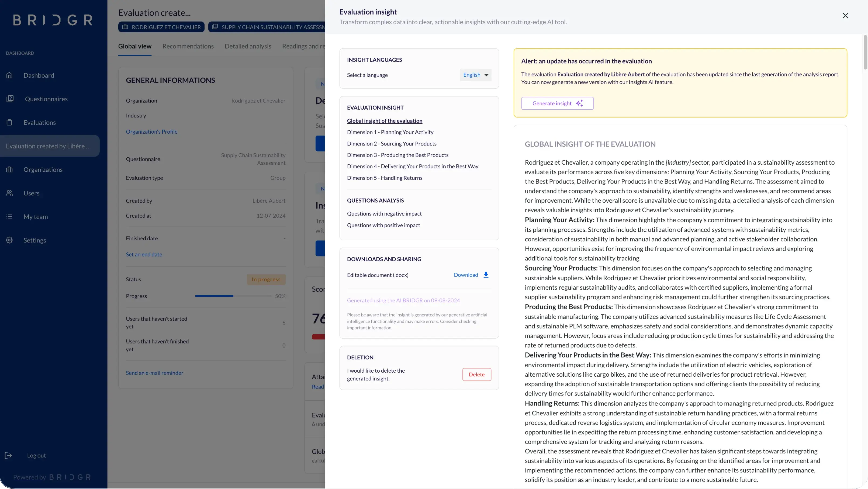Click the 50% progress value
Image resolution: width=868 pixels, height=489 pixels.
(280, 296)
